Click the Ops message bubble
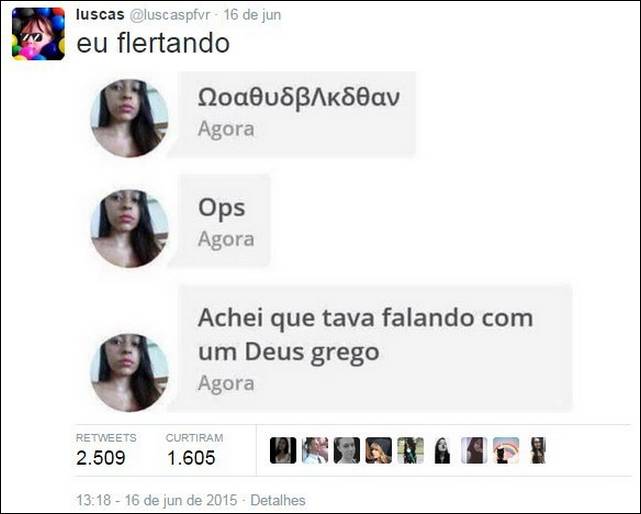The height and width of the screenshot is (514, 641). (223, 220)
